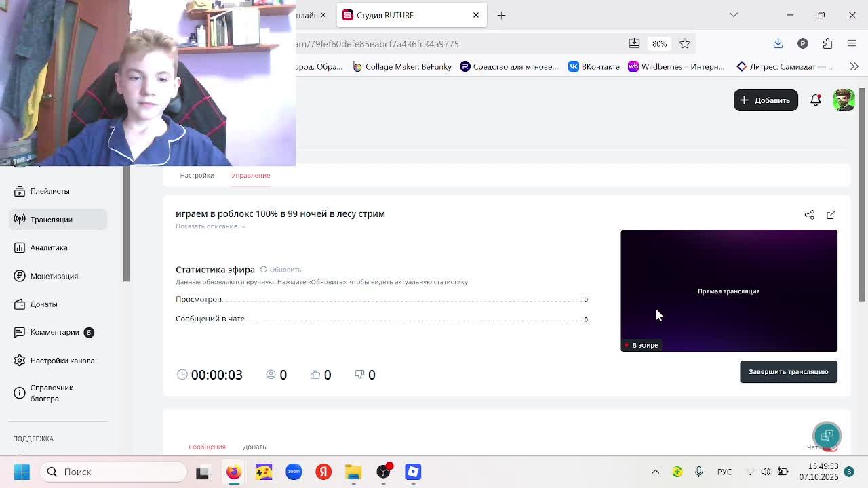Show more bookmarks via the chevron
This screenshot has width=868, height=488.
tap(854, 66)
